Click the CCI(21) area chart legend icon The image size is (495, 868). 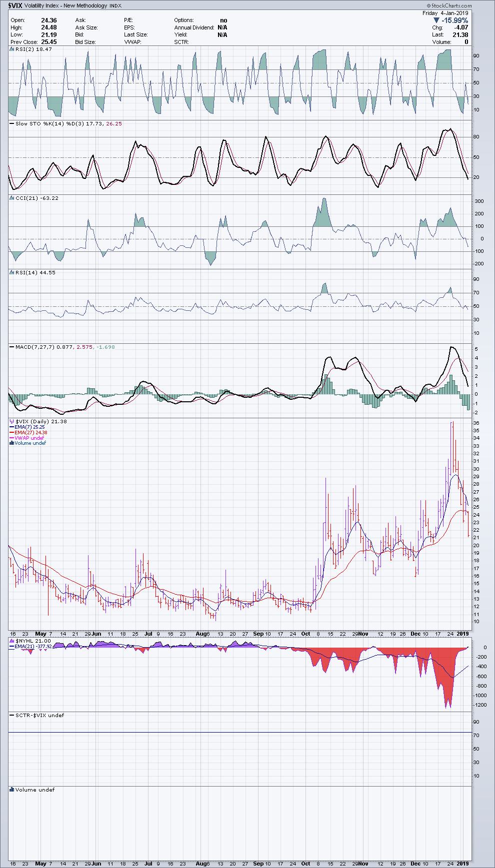[x=12, y=198]
